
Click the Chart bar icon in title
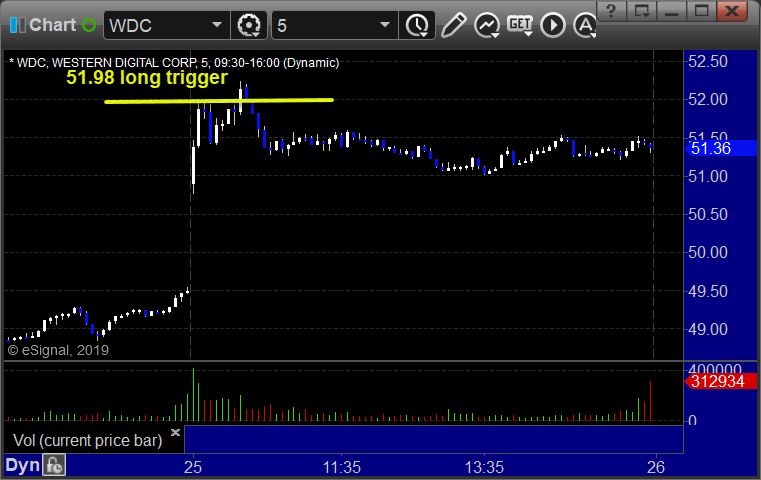(x=17, y=25)
